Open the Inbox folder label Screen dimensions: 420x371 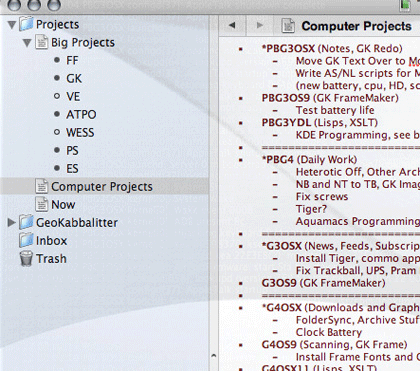(51, 240)
